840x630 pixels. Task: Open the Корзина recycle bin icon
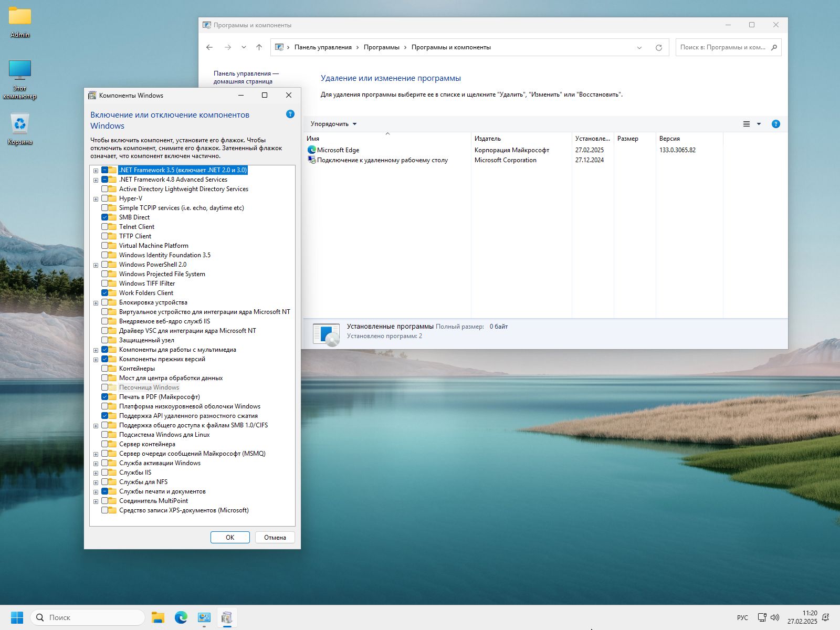pyautogui.click(x=20, y=130)
